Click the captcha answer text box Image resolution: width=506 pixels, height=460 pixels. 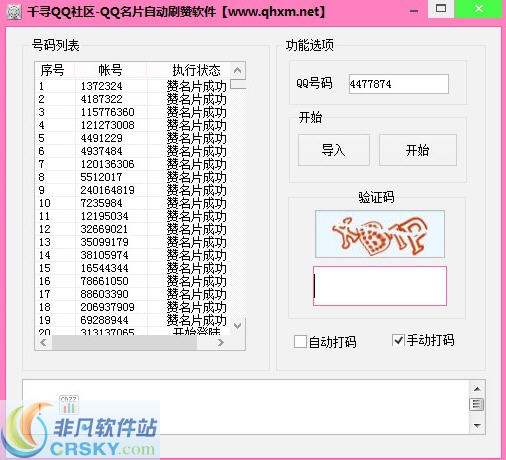point(380,286)
